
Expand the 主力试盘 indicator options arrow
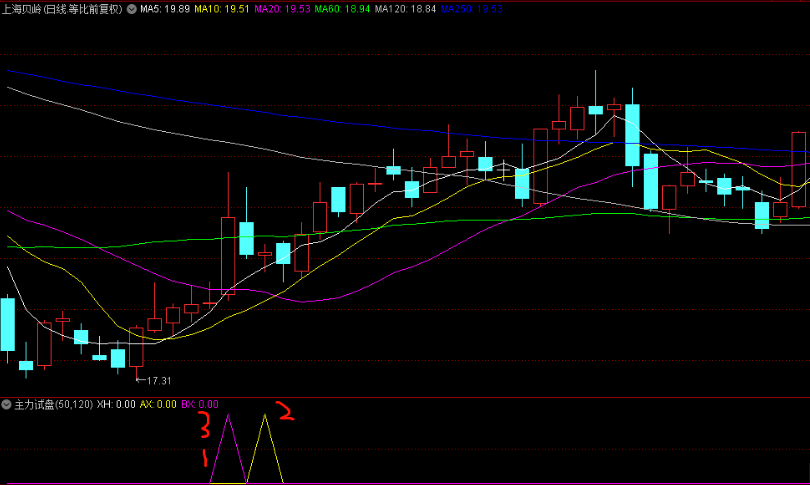[x=6, y=404]
